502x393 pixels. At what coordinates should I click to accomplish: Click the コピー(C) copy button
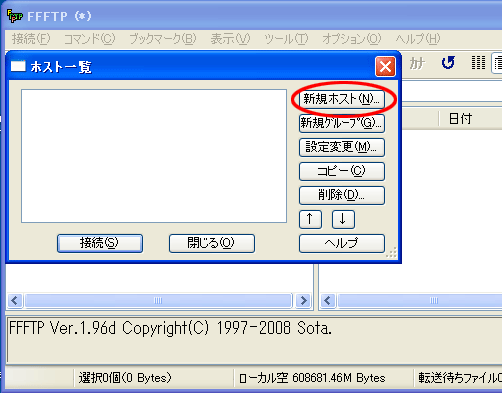[x=342, y=171]
